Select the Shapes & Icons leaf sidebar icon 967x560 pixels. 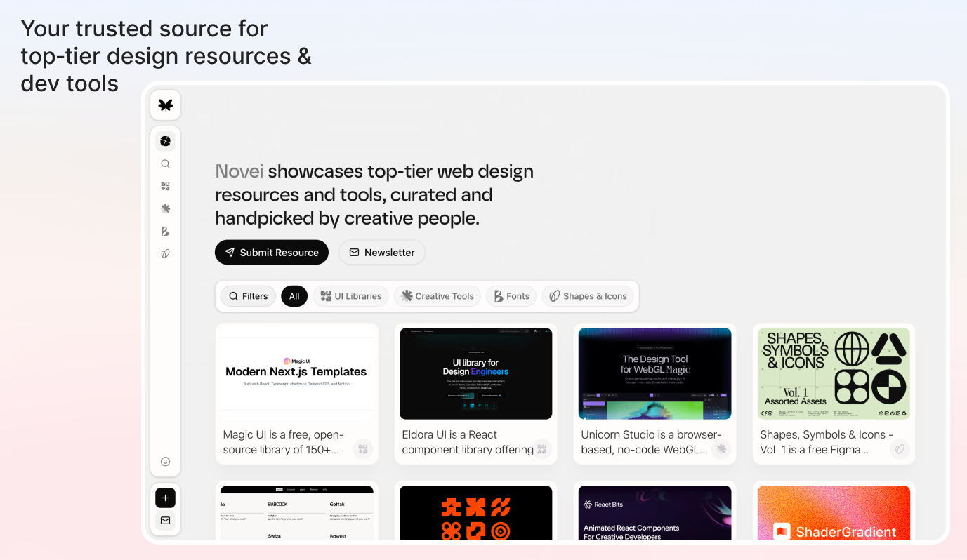[x=165, y=253]
